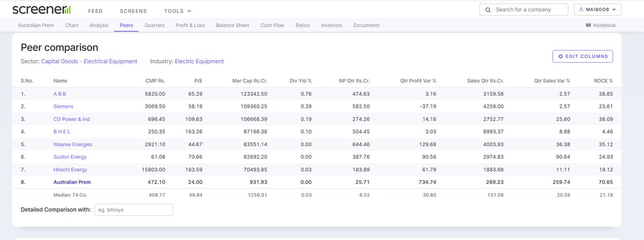Screen dimensions: 644x240
Task: Open the Quarters tab
Action: (x=155, y=25)
